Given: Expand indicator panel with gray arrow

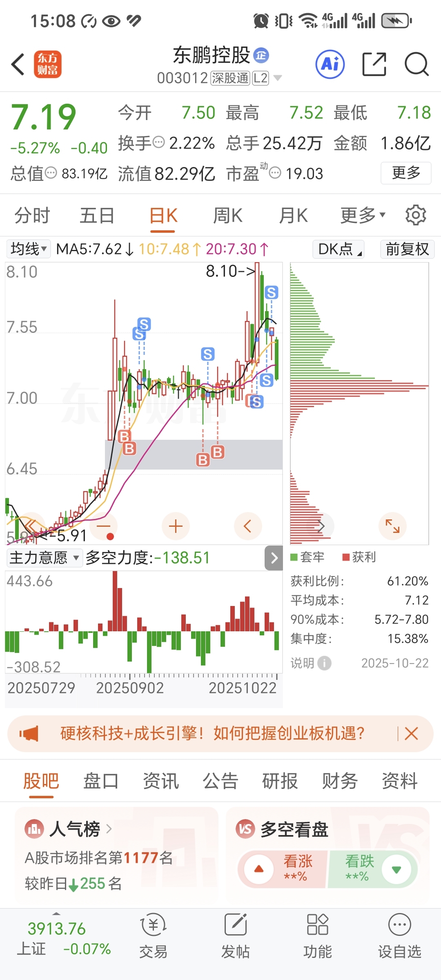Looking at the screenshot, I should click(x=274, y=558).
